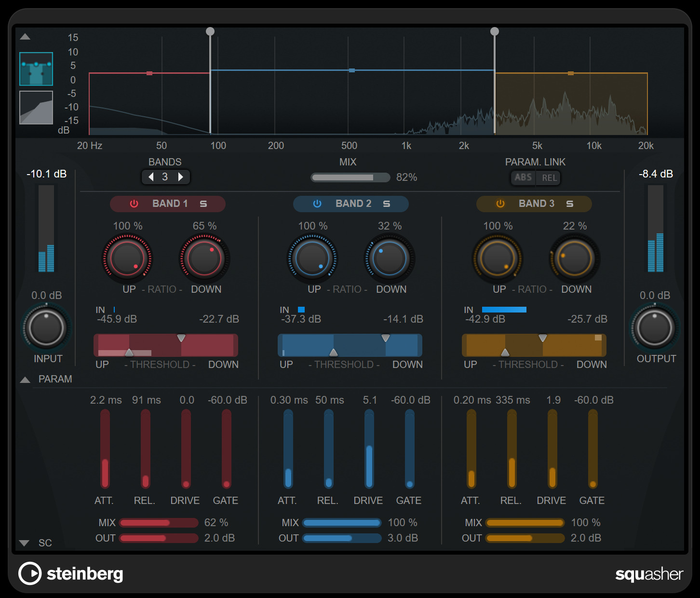Click Band 1 threshold UP handle
Viewport: 700px width, 598px height.
point(129,352)
